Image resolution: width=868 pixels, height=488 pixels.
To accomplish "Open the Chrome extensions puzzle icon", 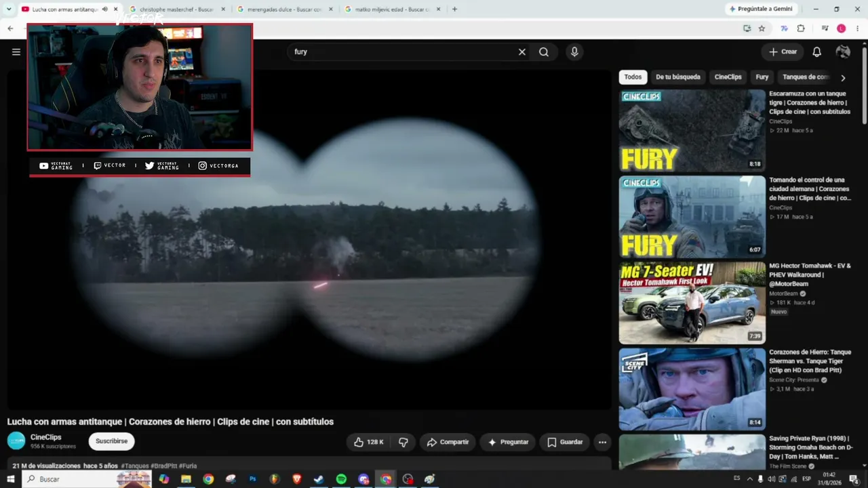I will [801, 28].
